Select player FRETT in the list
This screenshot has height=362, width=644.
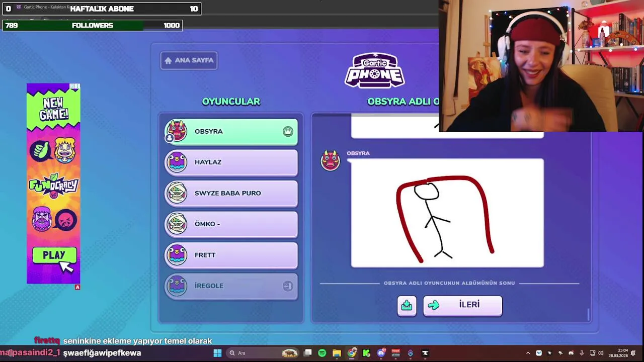pos(231,255)
